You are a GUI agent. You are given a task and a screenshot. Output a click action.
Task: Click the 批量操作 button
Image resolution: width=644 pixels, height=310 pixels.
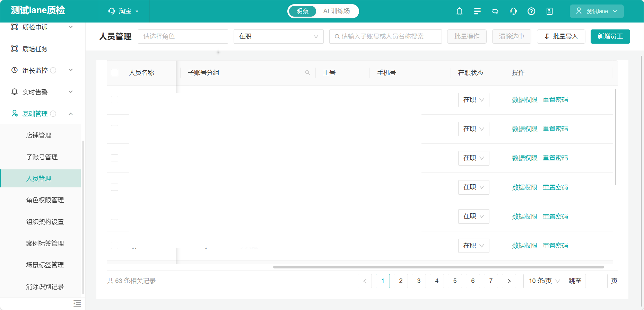coord(467,36)
